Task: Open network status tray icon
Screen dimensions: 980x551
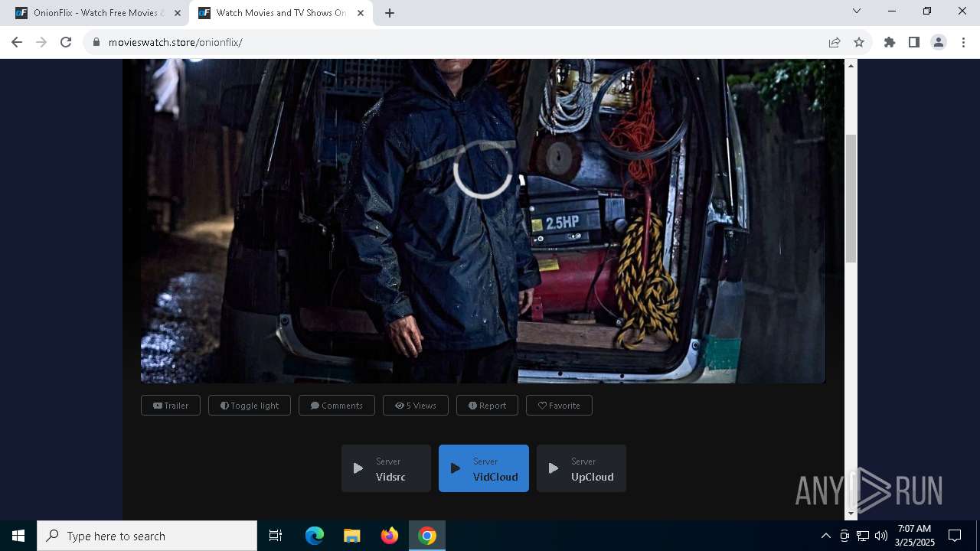Action: (x=863, y=536)
